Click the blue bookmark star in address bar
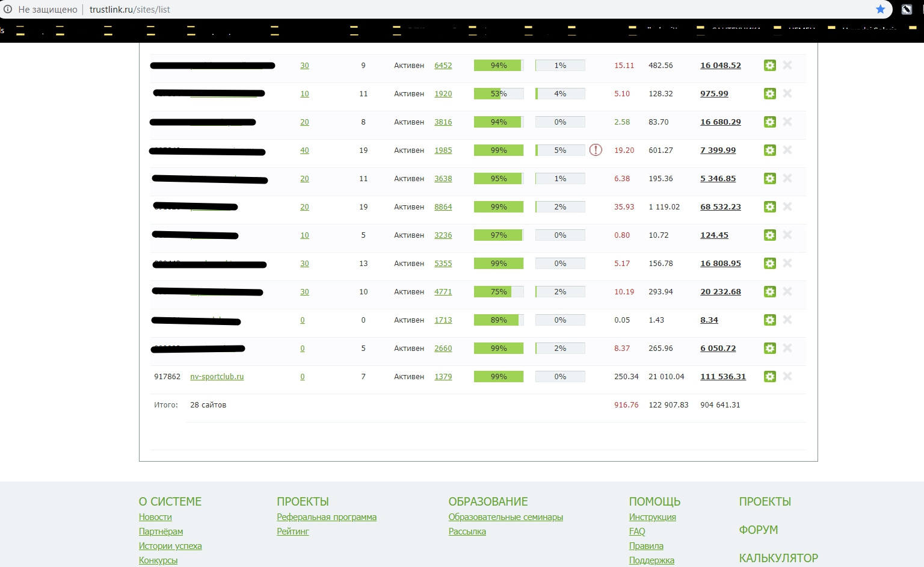Image resolution: width=924 pixels, height=567 pixels. coord(881,9)
